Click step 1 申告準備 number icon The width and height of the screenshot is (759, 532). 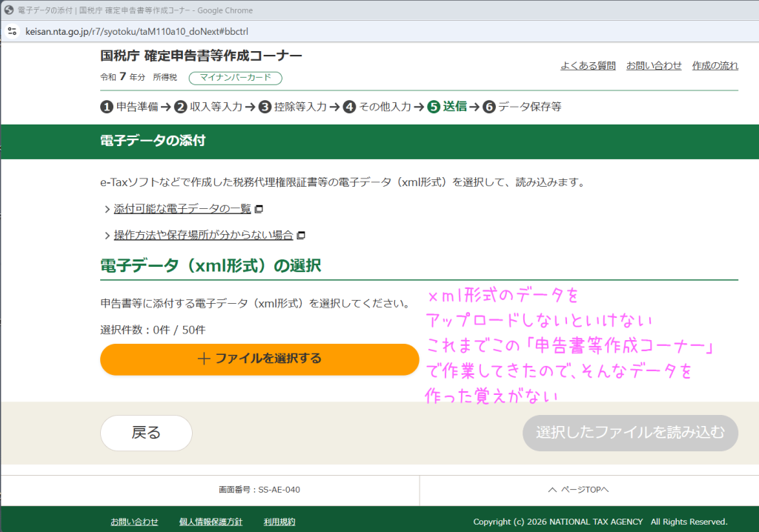click(107, 107)
